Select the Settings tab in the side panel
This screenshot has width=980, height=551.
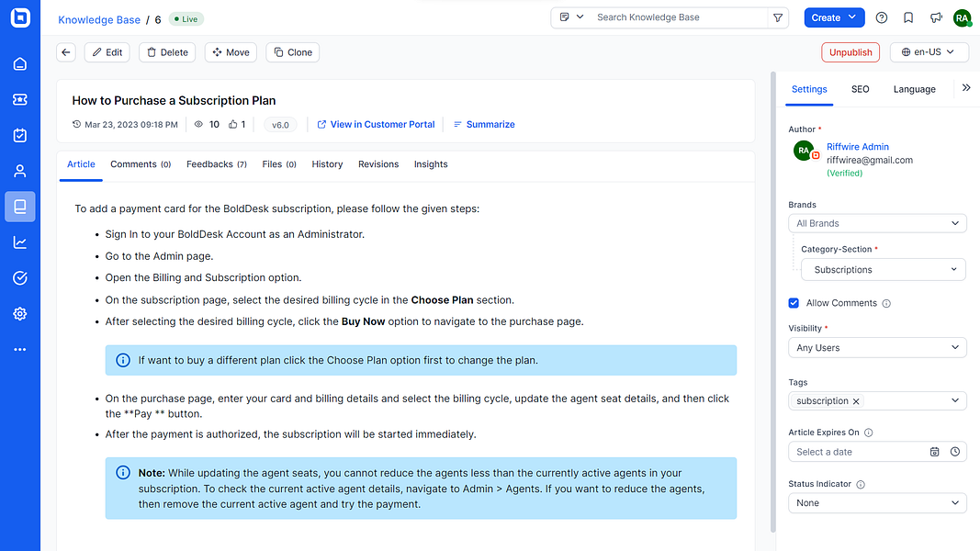point(809,89)
